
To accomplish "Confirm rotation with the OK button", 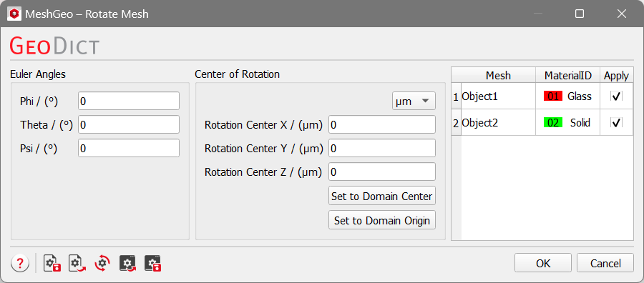I will [x=543, y=263].
